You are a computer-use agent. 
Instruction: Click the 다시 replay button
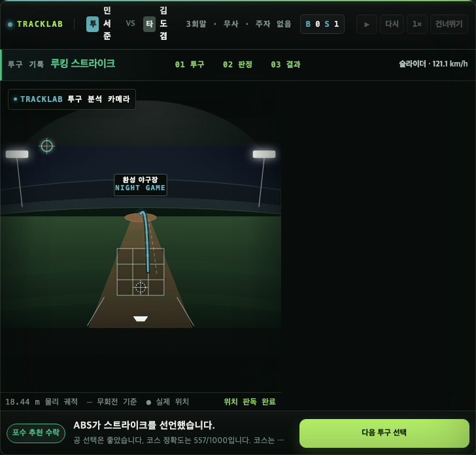[x=392, y=24]
